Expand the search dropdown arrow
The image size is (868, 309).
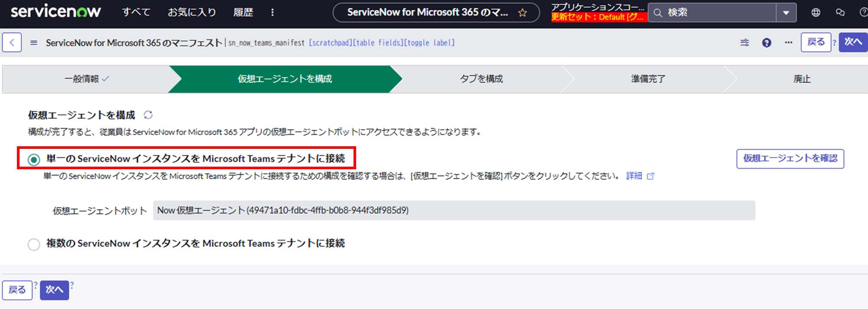tap(786, 13)
